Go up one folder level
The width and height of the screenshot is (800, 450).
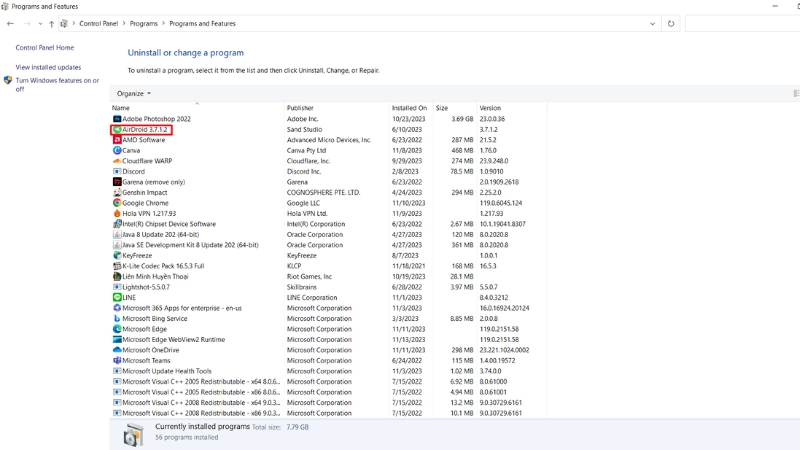52,24
